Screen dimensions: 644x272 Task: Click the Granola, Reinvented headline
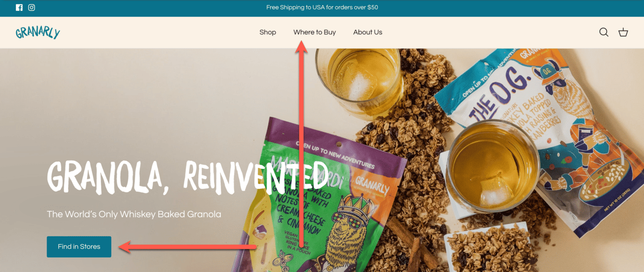point(187,177)
